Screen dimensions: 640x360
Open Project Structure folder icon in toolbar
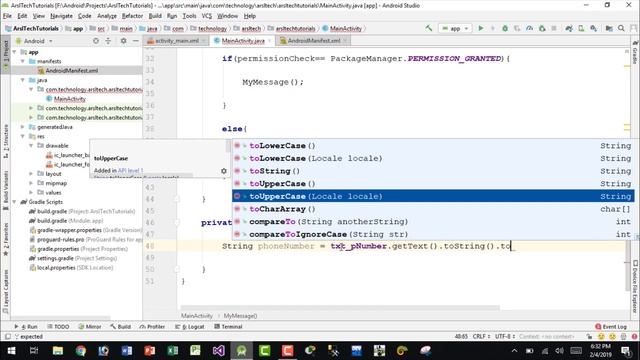(x=609, y=28)
